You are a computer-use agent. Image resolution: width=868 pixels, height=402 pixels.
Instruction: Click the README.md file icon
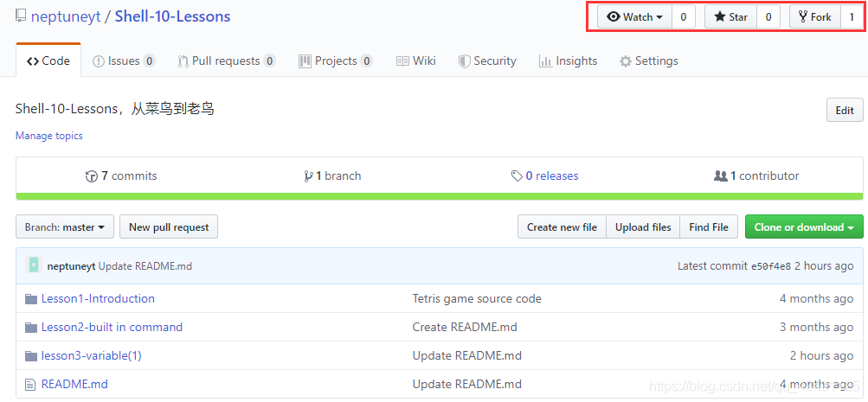pyautogui.click(x=31, y=385)
